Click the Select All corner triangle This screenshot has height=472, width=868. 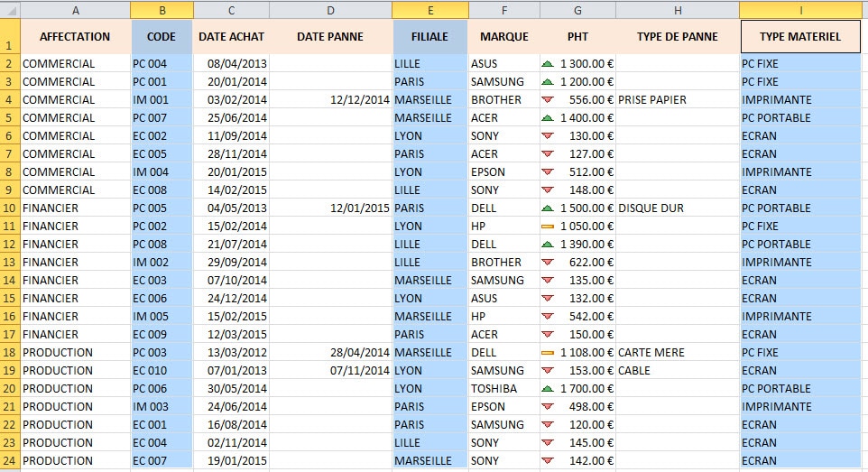pos(11,10)
